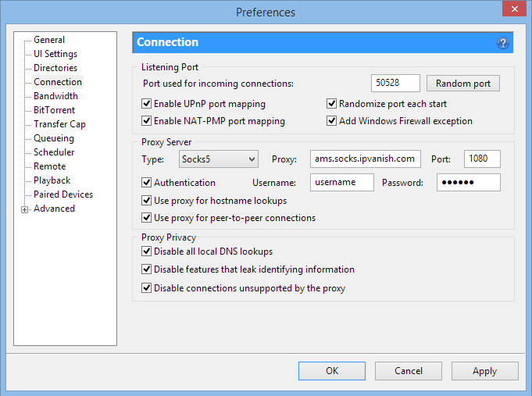Select General in the settings tree
The width and height of the screenshot is (532, 396).
pos(49,40)
